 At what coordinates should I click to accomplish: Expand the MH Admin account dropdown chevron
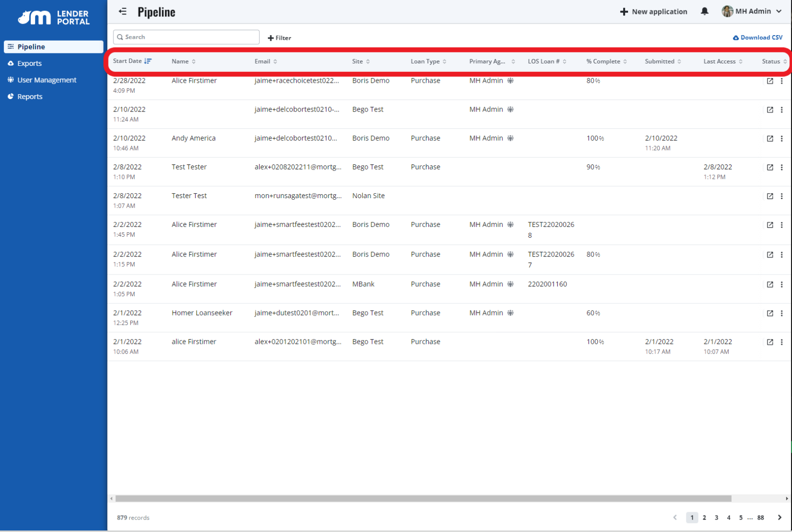coord(779,11)
